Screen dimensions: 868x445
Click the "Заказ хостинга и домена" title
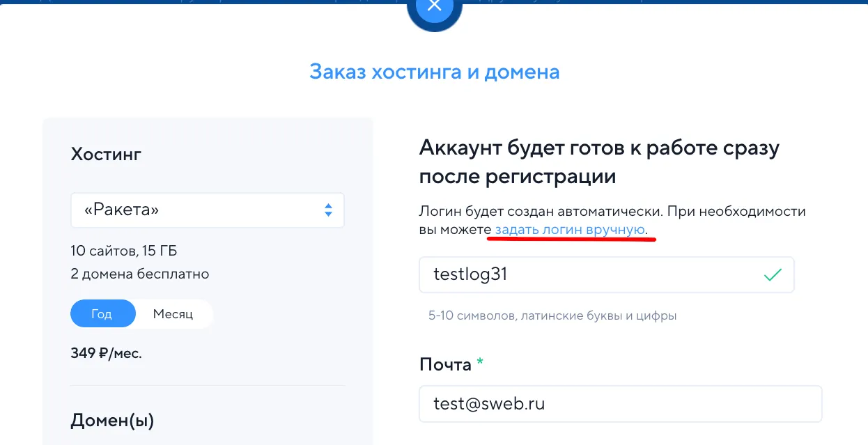434,72
